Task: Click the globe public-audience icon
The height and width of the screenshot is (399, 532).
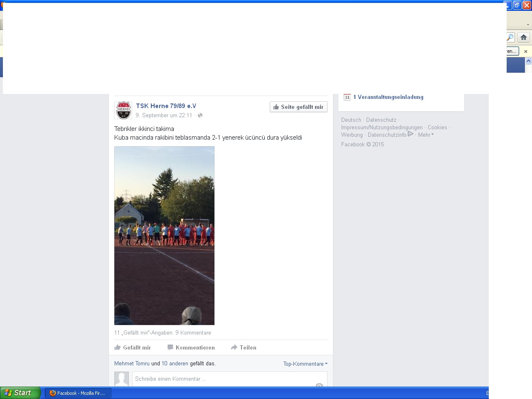Action: pyautogui.click(x=200, y=116)
